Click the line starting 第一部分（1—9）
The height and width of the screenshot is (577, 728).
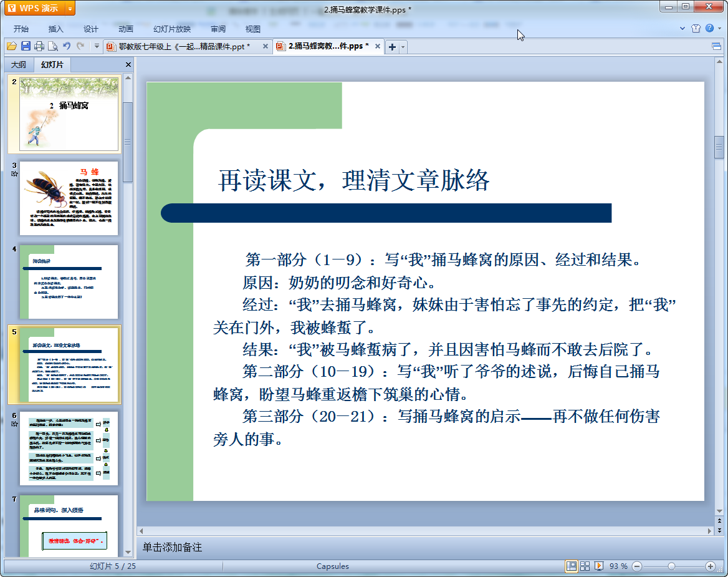pyautogui.click(x=443, y=259)
